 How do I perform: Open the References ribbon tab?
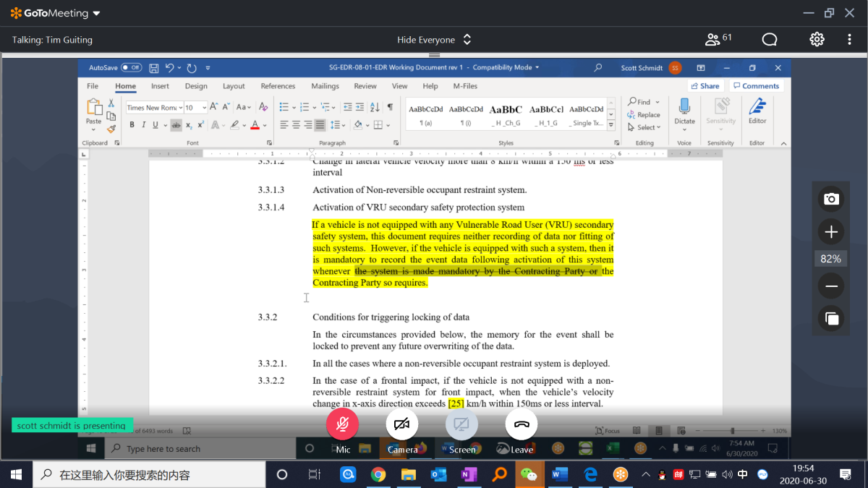click(x=278, y=86)
